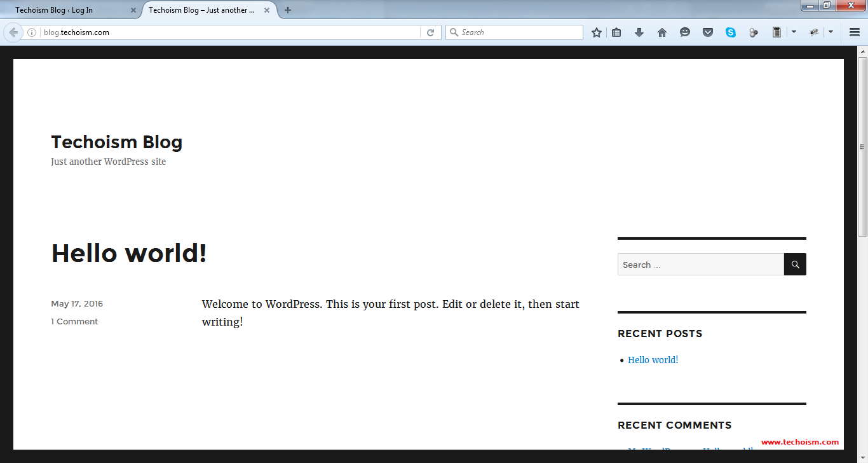868x463 pixels.
Task: Switch to the 'Techoism Blog ‹ Log In' tab
Action: pyautogui.click(x=71, y=10)
